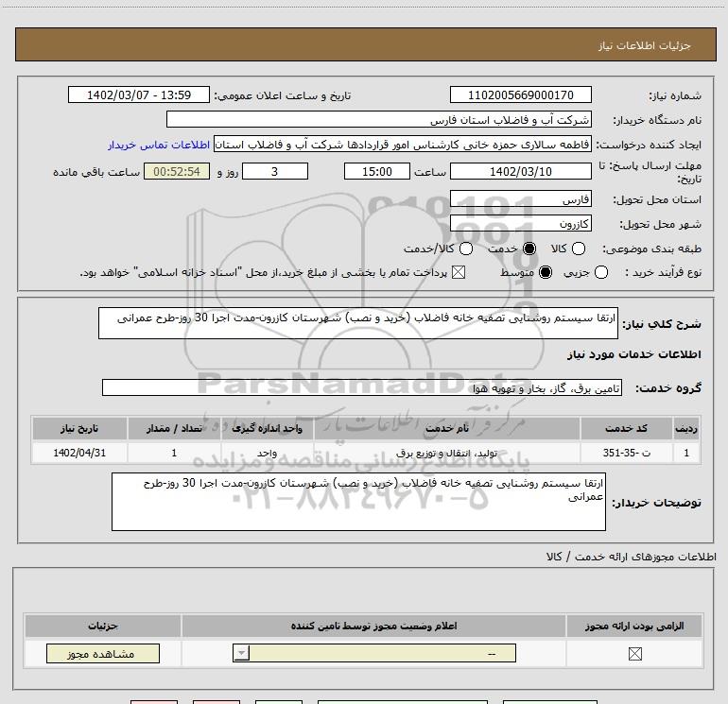Click the buyer notes text area
Image resolution: width=728 pixels, height=704 pixels.
358,502
